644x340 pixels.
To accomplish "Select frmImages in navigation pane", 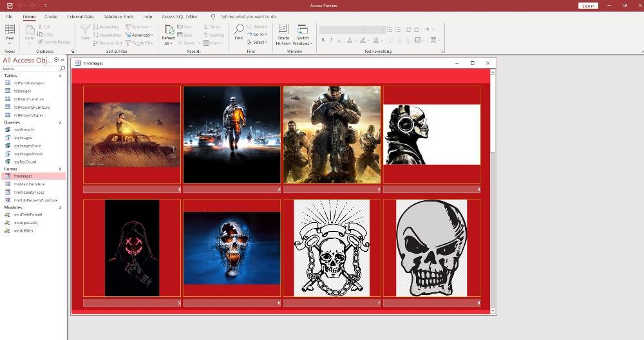I will (x=33, y=176).
